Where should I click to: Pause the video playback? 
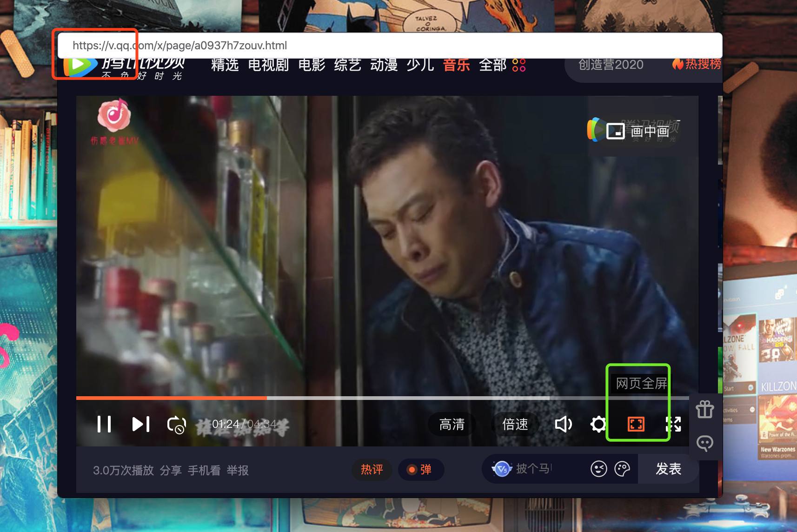[104, 424]
